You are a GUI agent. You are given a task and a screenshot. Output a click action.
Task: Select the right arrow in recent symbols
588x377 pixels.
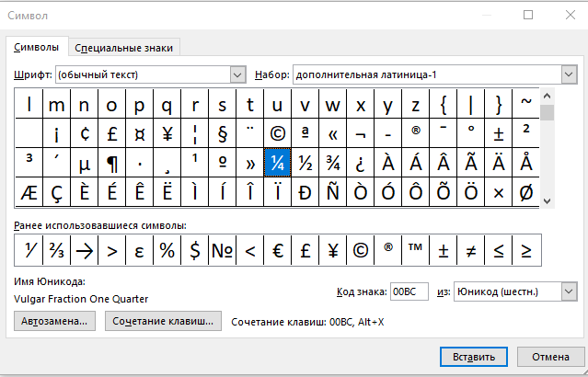coord(85,249)
